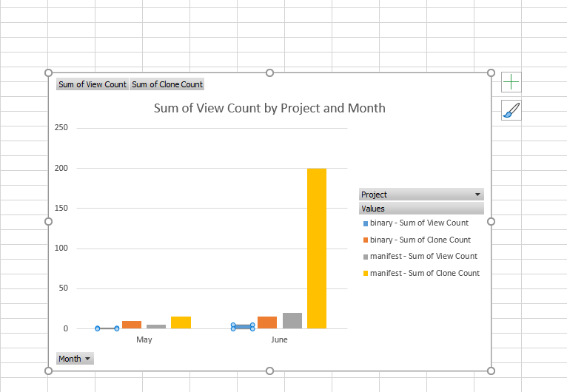Viewport: 567px width, 392px height.
Task: Click the blue legend swatch for binary View Count
Action: 366,223
